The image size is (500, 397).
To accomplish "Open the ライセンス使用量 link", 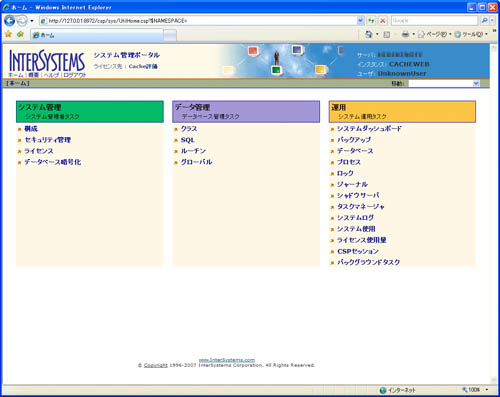I will tap(362, 240).
